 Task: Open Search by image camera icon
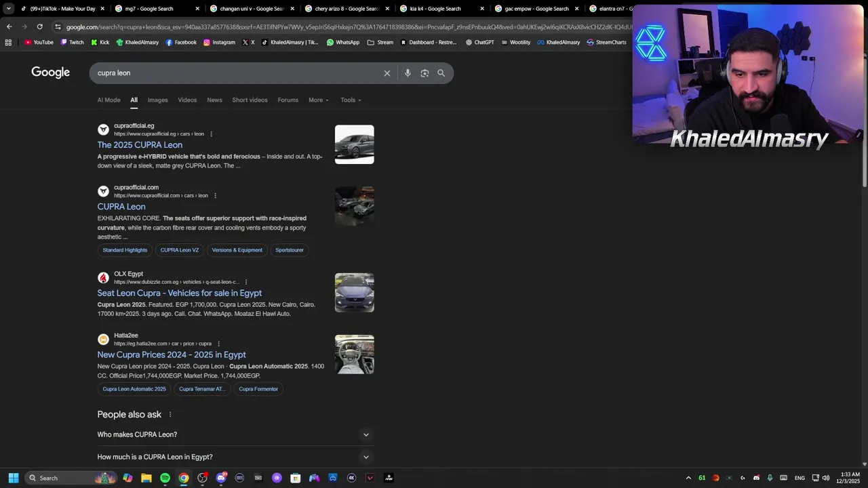pyautogui.click(x=425, y=73)
